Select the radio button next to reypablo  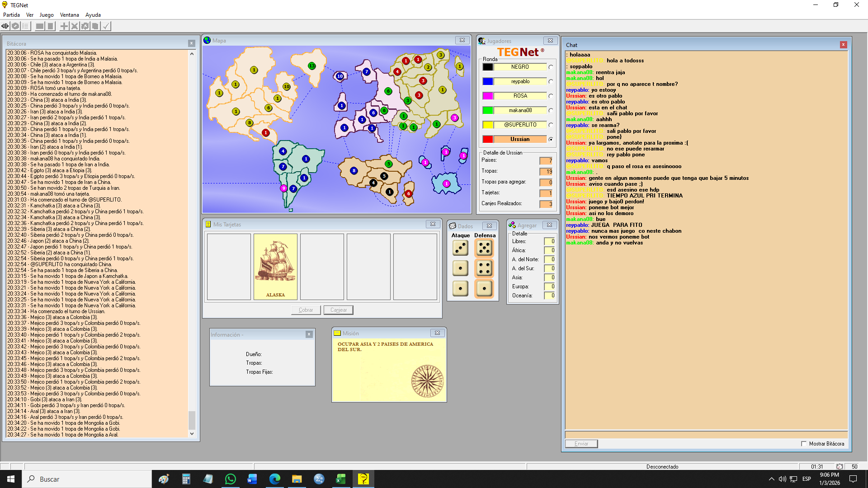(x=551, y=82)
